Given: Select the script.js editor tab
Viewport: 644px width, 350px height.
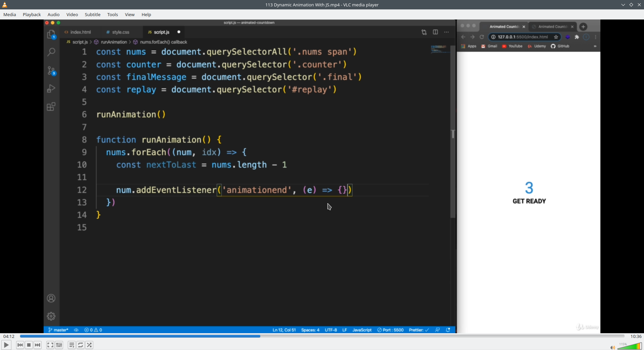Looking at the screenshot, I should [x=162, y=32].
